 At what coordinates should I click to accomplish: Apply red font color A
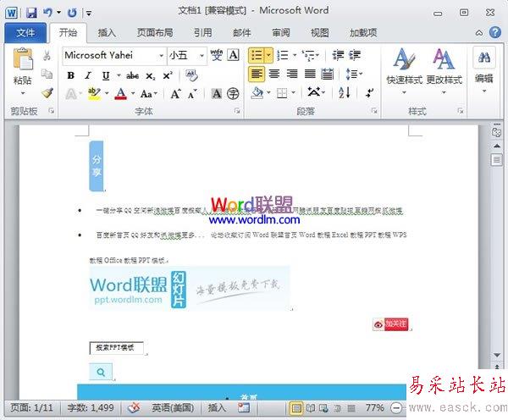pos(121,94)
